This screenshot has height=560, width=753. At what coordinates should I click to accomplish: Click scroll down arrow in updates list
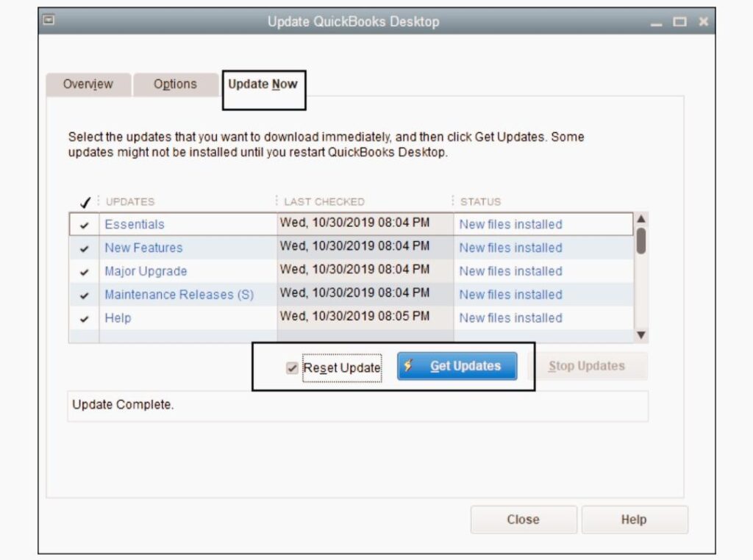tap(641, 334)
